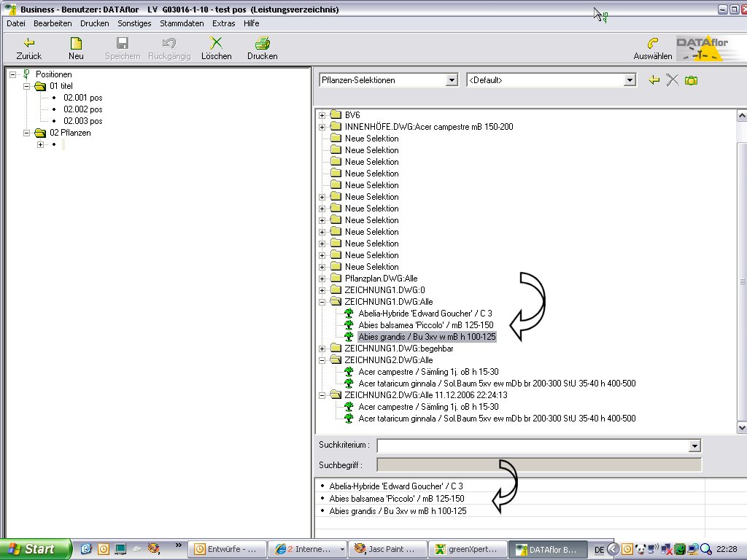The width and height of the screenshot is (747, 560).
Task: Select position 02.003 pos
Action: tap(83, 121)
